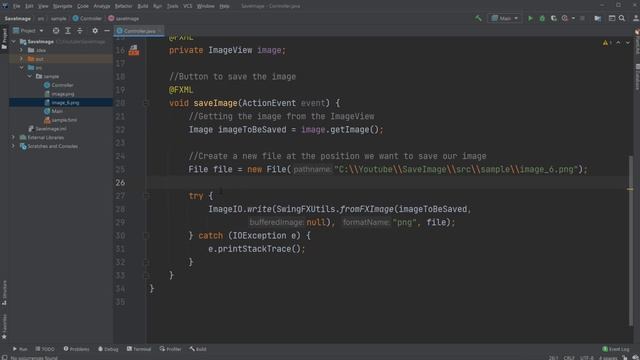The image size is (640, 360).
Task: Run Main with the green play icon
Action: coord(530,18)
